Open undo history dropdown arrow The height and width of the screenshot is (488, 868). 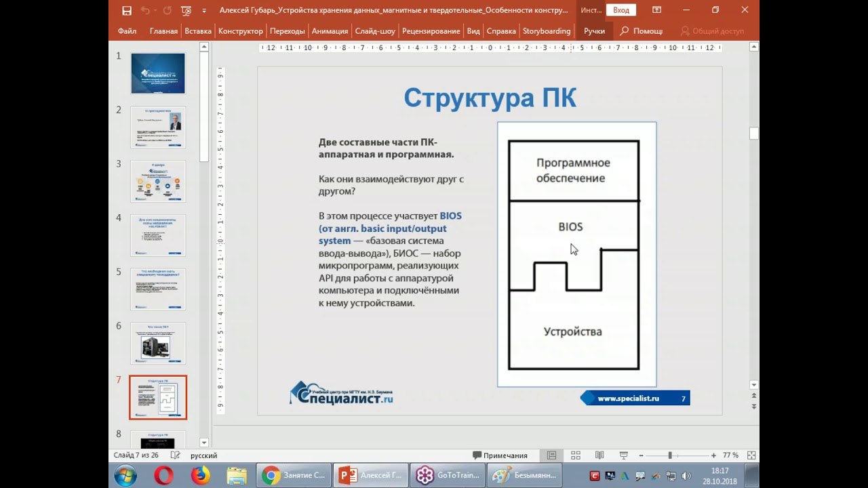pos(155,11)
